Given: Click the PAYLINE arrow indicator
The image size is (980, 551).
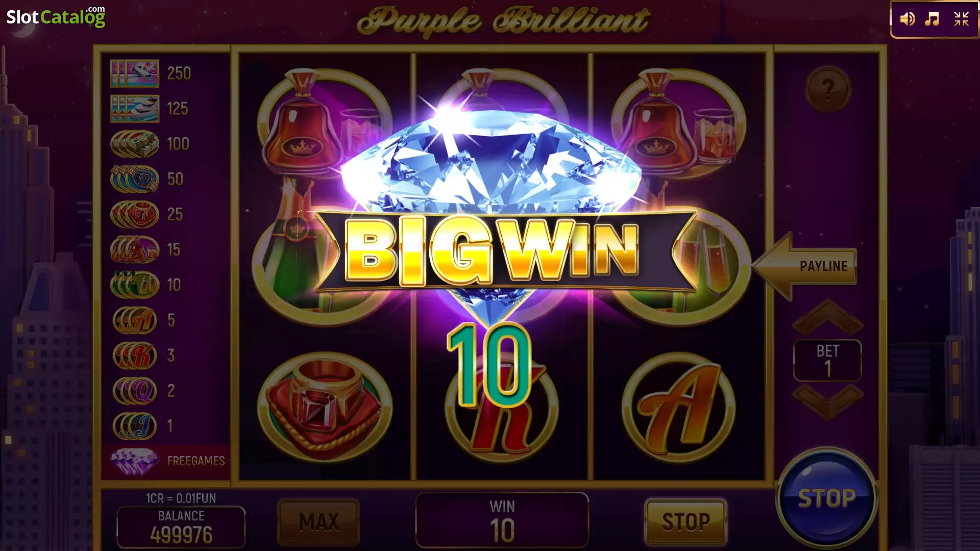Looking at the screenshot, I should 805,266.
